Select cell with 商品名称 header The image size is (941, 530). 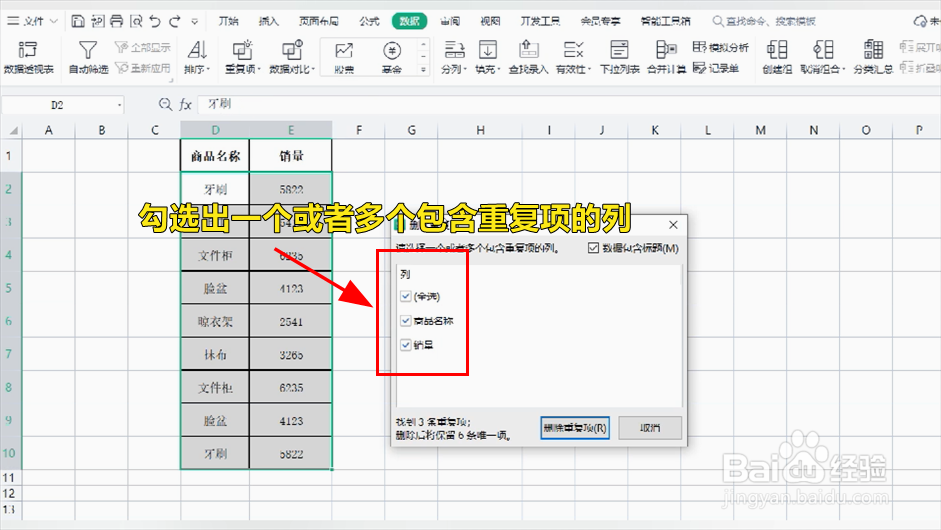[x=215, y=156]
